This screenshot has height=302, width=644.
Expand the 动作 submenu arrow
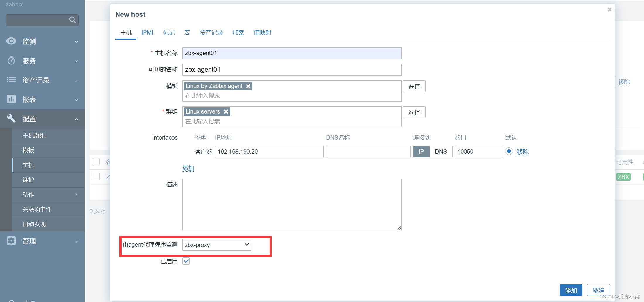point(76,195)
